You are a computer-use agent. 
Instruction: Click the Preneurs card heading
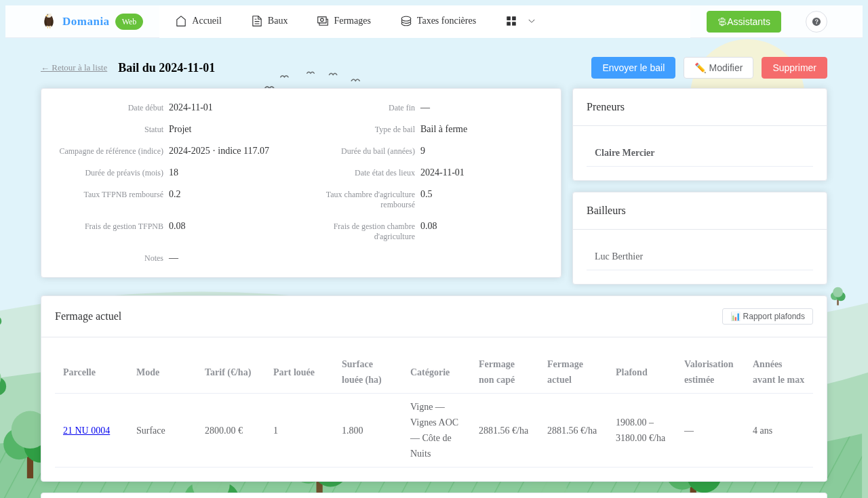pyautogui.click(x=606, y=107)
